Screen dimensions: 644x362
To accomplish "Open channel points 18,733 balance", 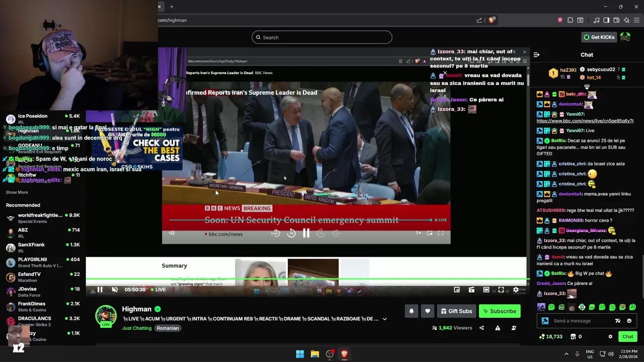I will [551, 336].
